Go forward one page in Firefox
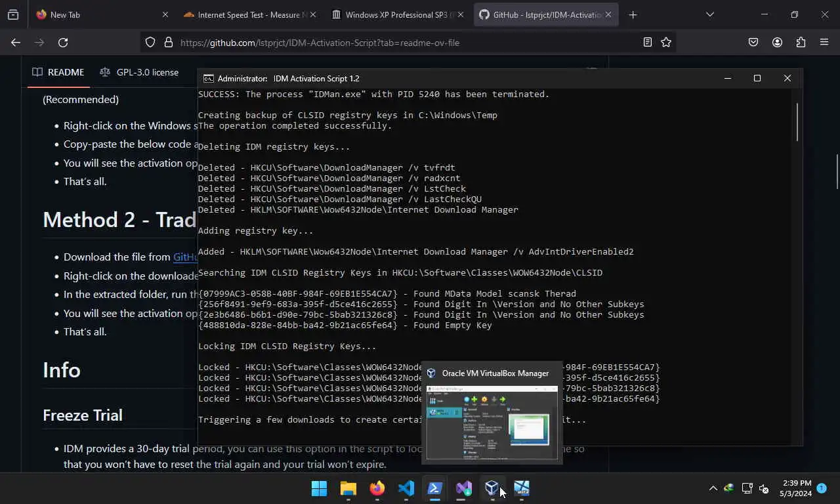 pos(39,42)
